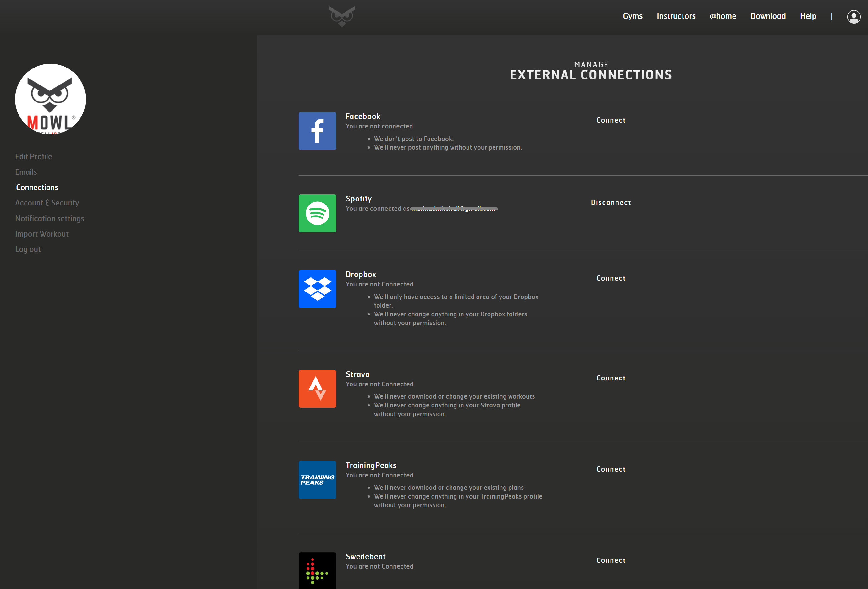Connect the Facebook account
This screenshot has height=589, width=868.
pyautogui.click(x=611, y=120)
